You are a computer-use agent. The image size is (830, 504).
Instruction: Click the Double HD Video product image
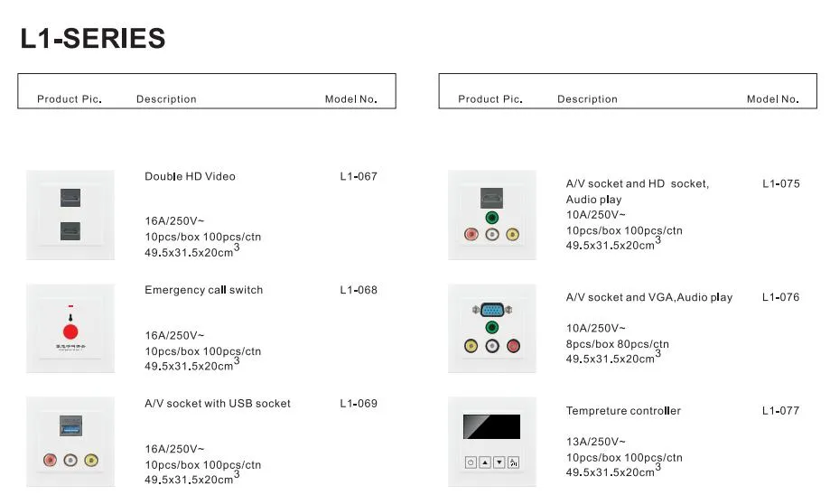[70, 215]
